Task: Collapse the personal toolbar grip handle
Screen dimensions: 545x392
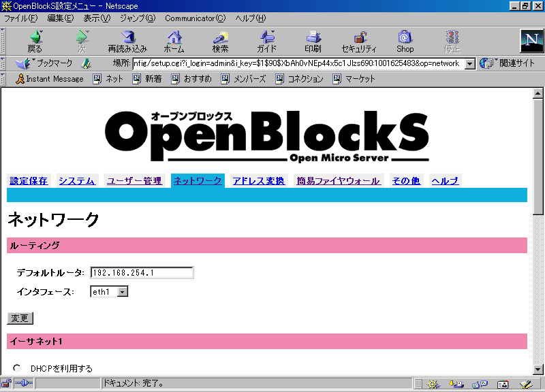Action: pos(3,79)
